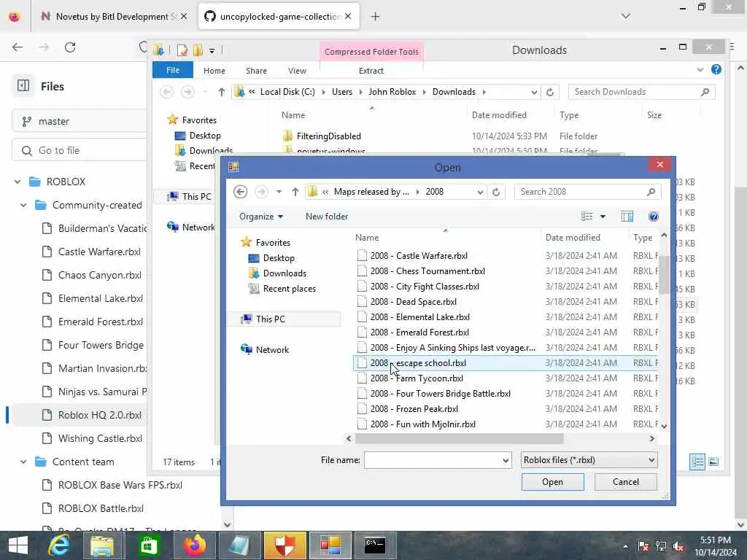This screenshot has height=560, width=747.
Task: Collapse the Content team folder
Action: (x=23, y=462)
